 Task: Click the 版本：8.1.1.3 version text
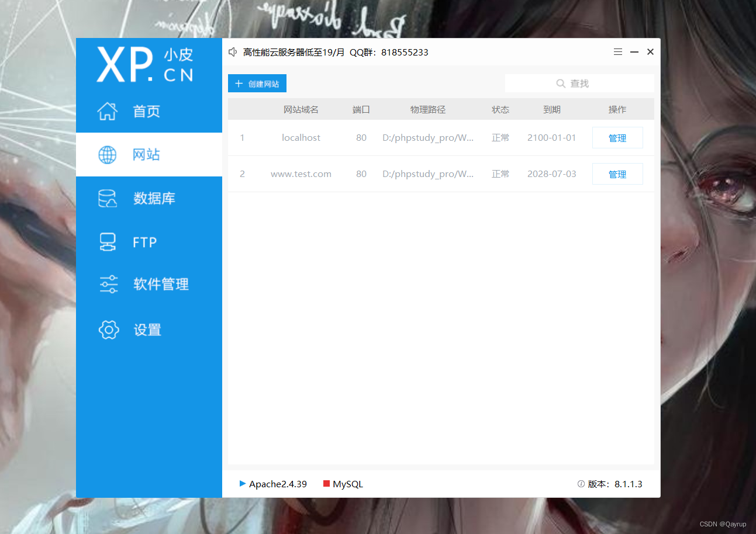[x=615, y=484]
